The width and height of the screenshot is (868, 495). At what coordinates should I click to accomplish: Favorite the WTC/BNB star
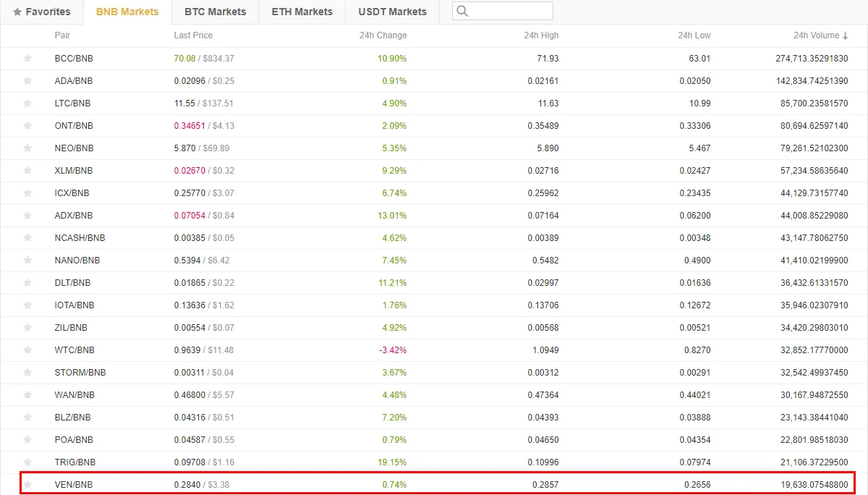click(27, 350)
